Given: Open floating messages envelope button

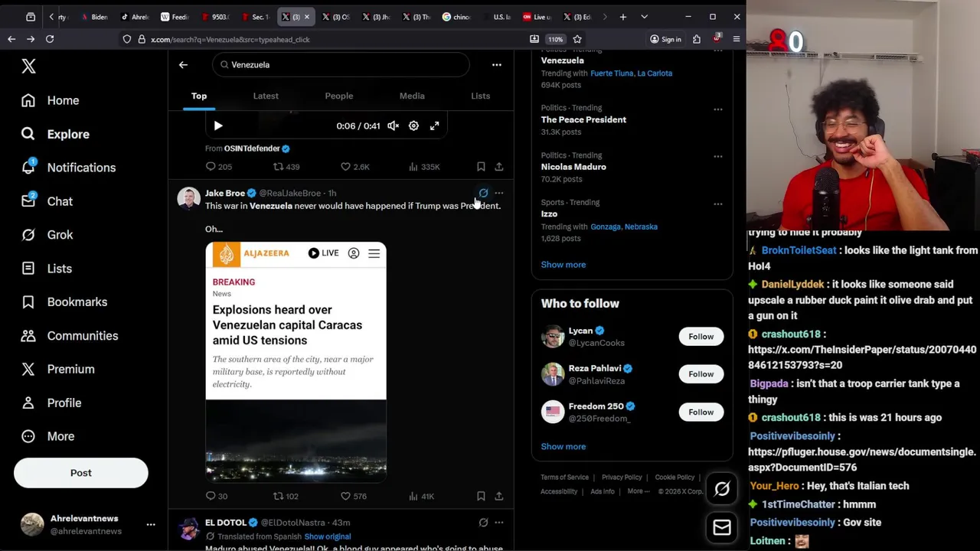Looking at the screenshot, I should [722, 527].
